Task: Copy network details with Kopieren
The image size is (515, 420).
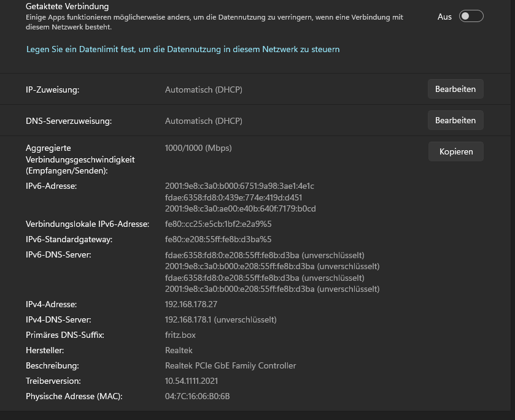Action: [455, 151]
